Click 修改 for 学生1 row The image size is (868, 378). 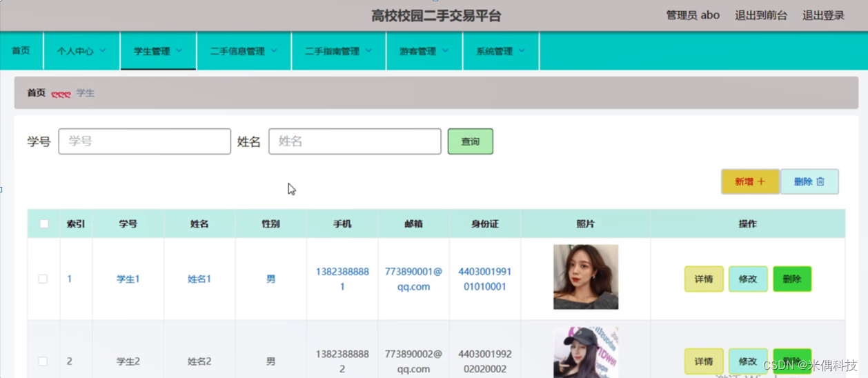[748, 279]
